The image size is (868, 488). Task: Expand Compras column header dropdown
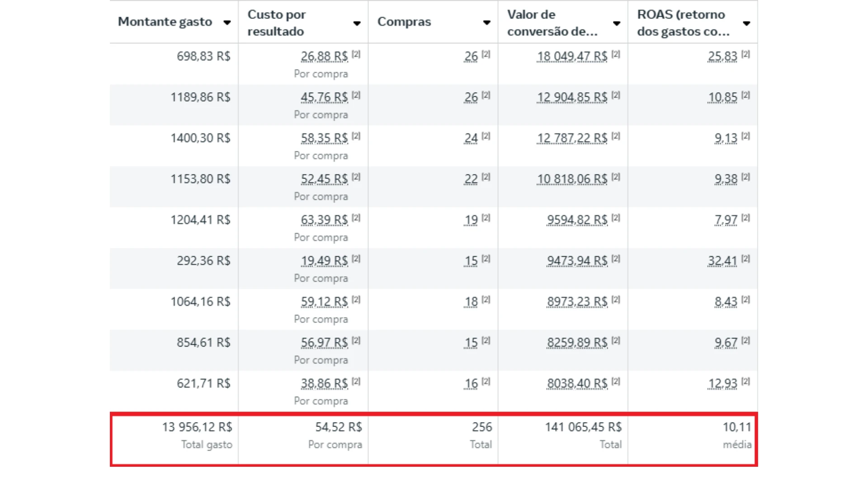click(486, 23)
